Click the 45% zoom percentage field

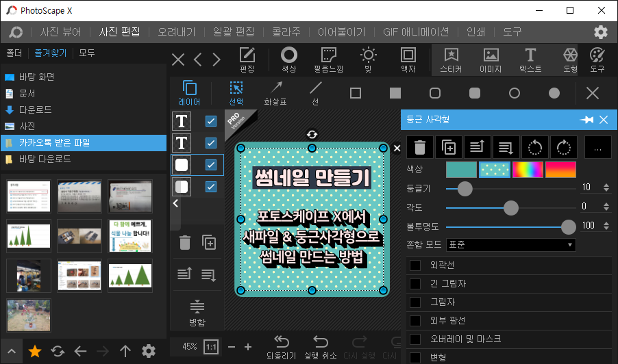pos(190,347)
